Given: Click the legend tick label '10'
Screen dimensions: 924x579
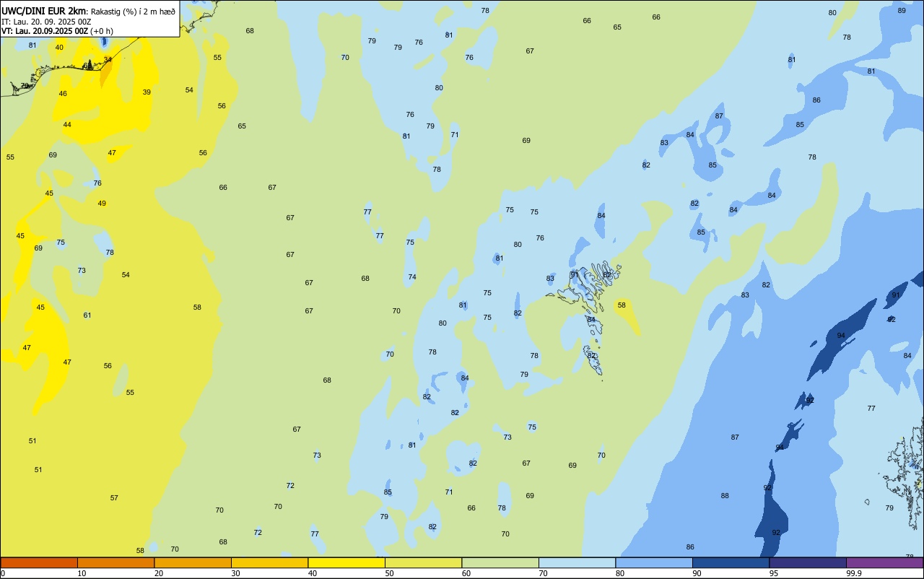Looking at the screenshot, I should point(82,573).
